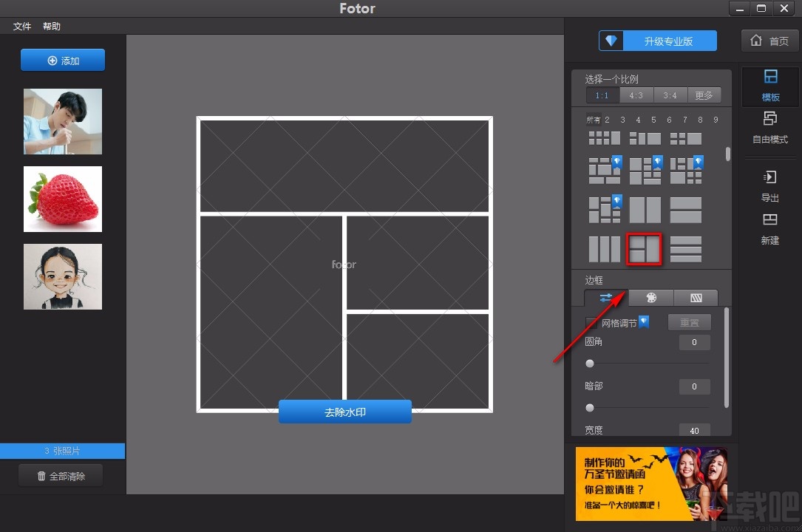Filter templates for 7 photos
Screen dimensions: 802x532
click(x=685, y=120)
